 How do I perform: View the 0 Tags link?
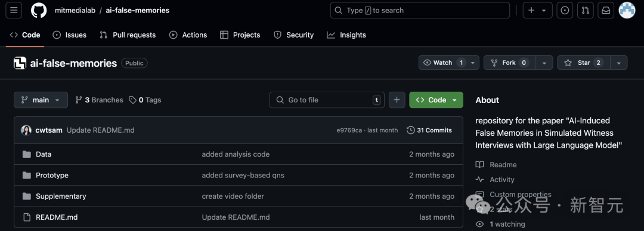(x=145, y=99)
